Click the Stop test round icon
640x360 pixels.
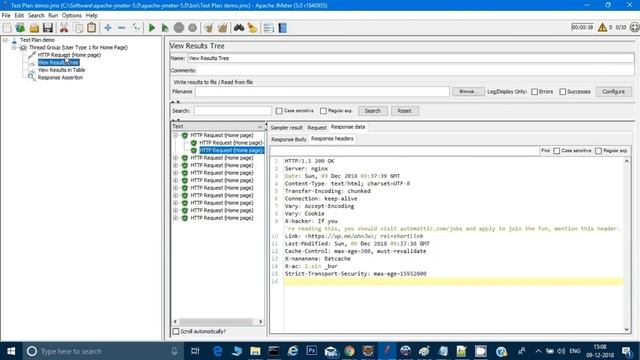[x=179, y=28]
